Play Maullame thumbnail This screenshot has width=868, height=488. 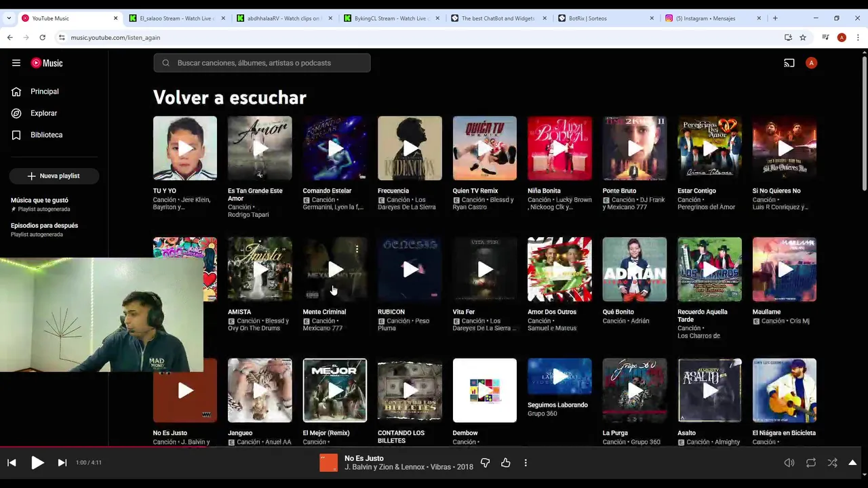click(785, 269)
